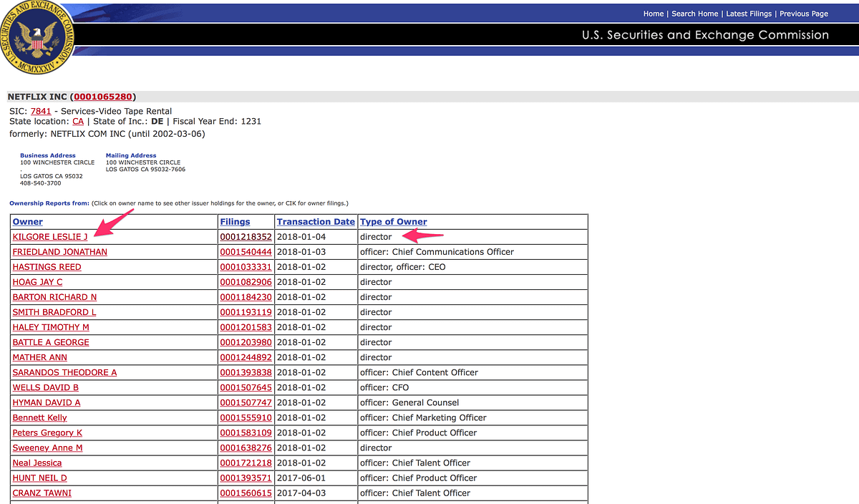Image resolution: width=859 pixels, height=504 pixels.
Task: Open filings CIK 0001184230
Action: pyautogui.click(x=246, y=297)
